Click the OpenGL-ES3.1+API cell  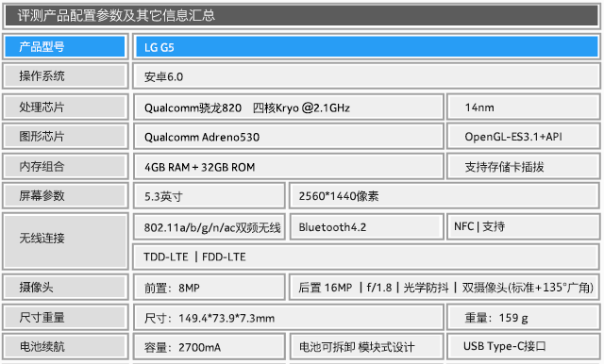pyautogui.click(x=524, y=136)
